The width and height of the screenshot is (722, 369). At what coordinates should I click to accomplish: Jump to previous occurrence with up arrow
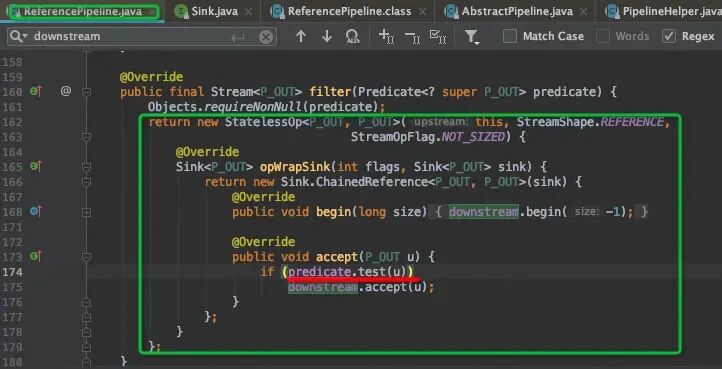tap(301, 36)
